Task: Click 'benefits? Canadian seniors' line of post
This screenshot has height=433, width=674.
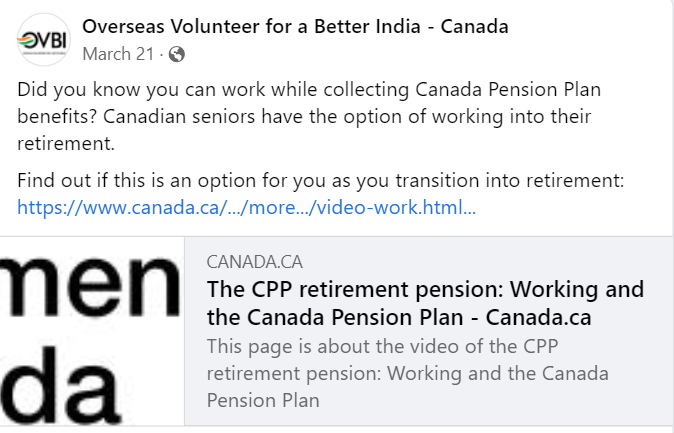Action: tap(304, 117)
